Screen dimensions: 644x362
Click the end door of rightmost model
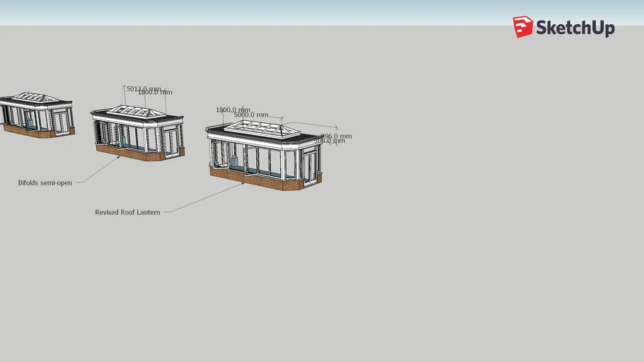tap(309, 167)
